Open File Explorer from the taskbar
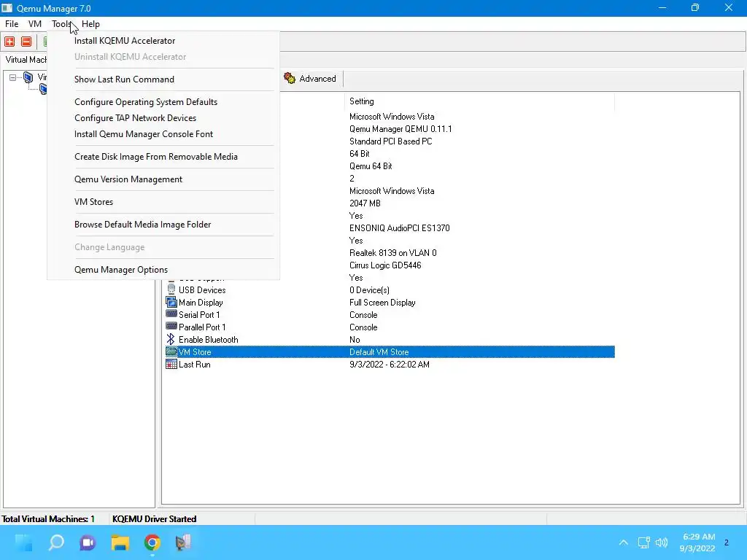 [120, 542]
